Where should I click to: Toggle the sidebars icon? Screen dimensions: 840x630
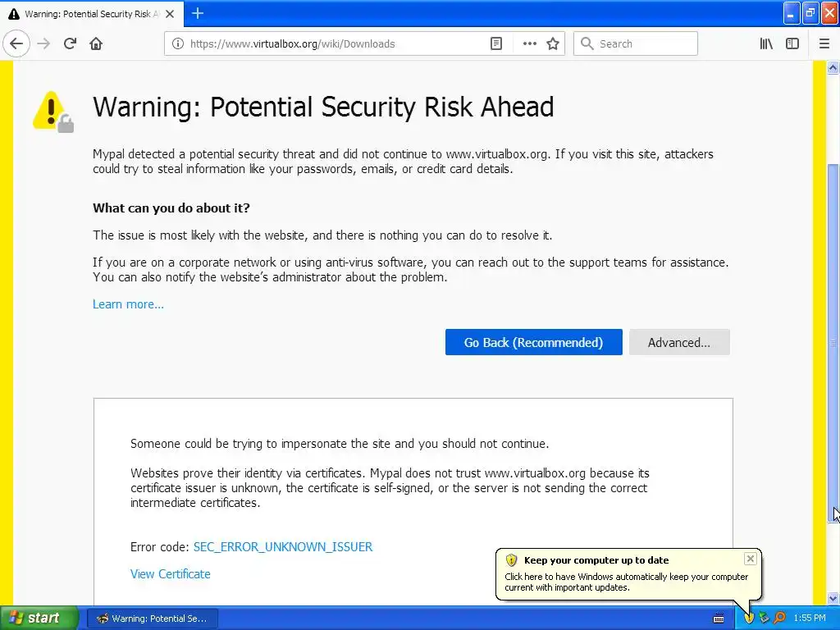tap(792, 43)
